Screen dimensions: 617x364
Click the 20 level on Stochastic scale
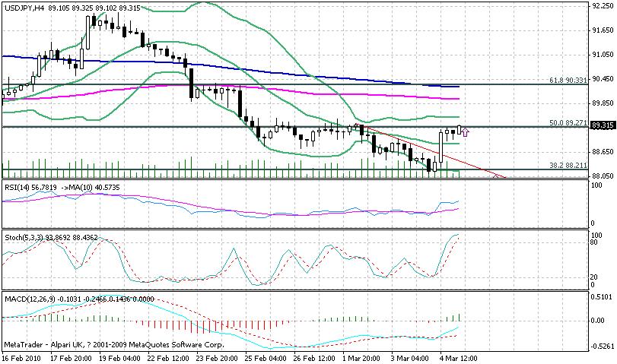click(x=595, y=277)
